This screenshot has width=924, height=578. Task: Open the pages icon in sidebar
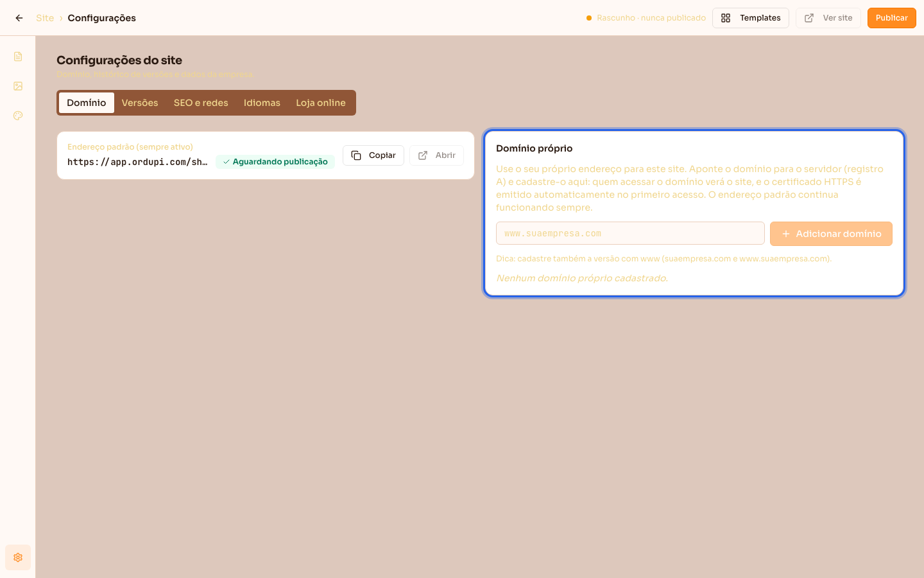(18, 57)
